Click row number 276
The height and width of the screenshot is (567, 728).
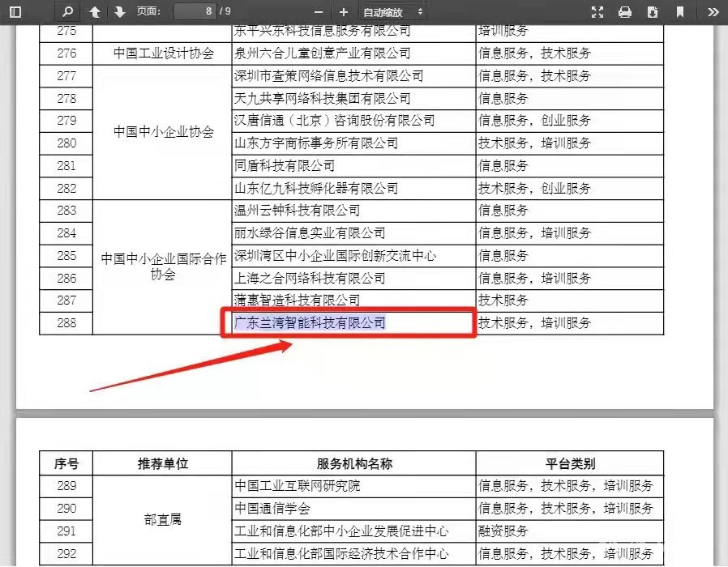pyautogui.click(x=66, y=53)
